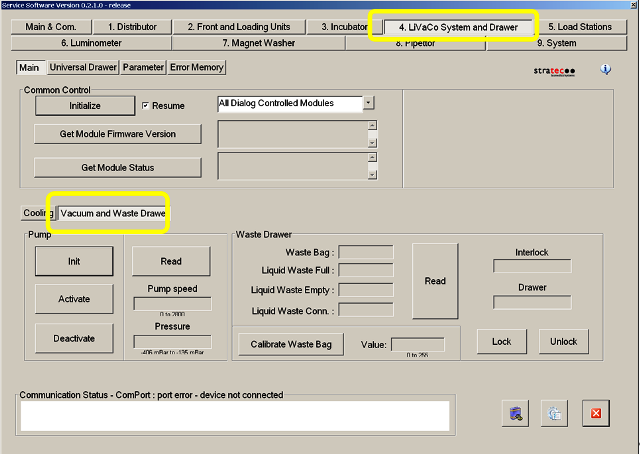Click the Pump speed input field

pyautogui.click(x=171, y=303)
